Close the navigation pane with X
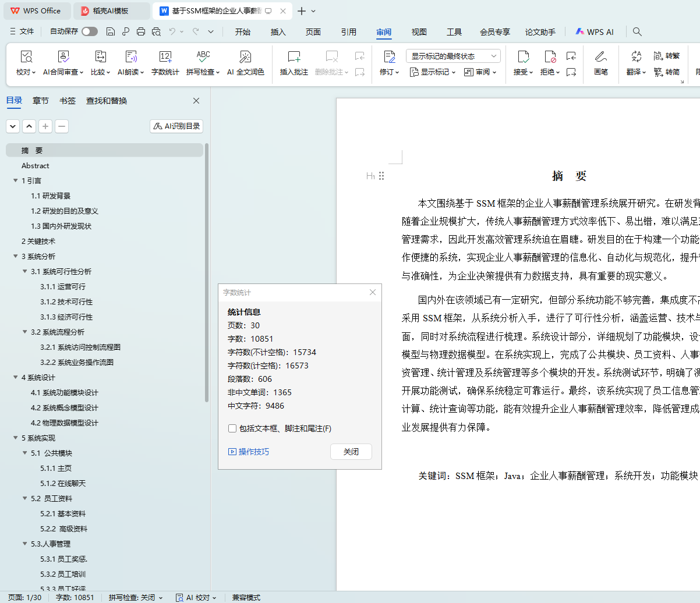This screenshot has height=603, width=700. click(196, 101)
